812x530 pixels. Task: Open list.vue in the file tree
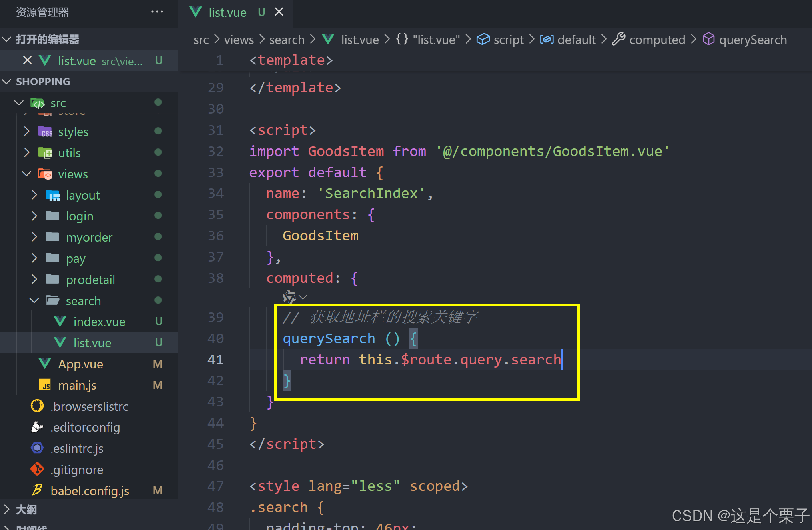pos(89,343)
